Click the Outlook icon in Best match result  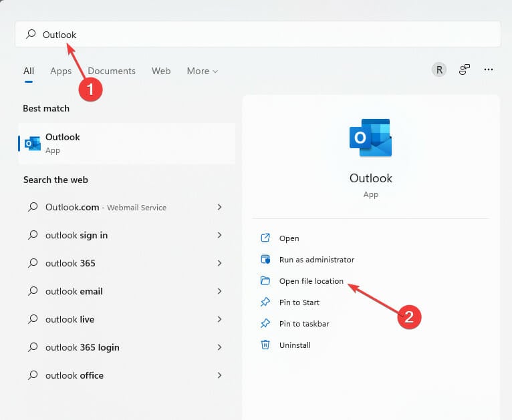[x=32, y=143]
